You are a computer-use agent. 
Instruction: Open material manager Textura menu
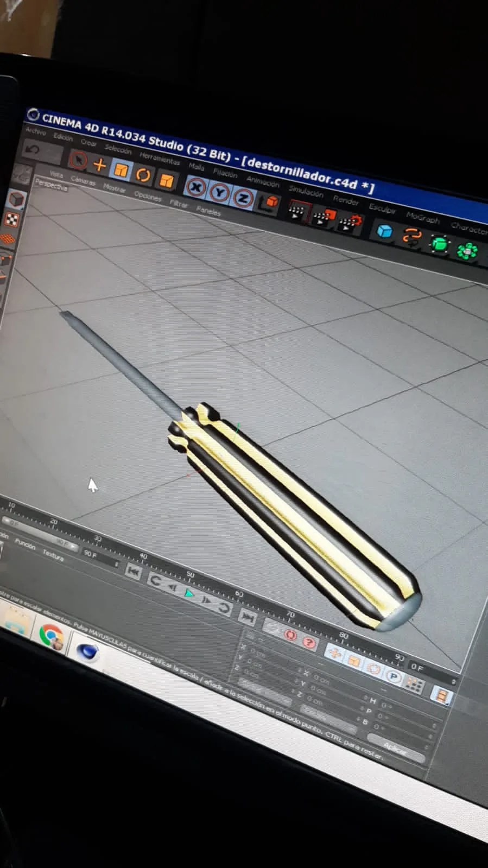click(x=53, y=554)
